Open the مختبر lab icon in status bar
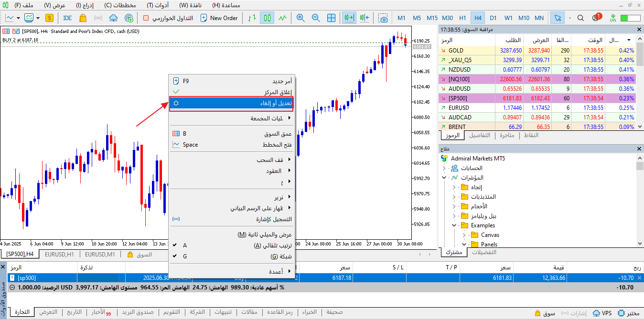644x320 pixels. pyautogui.click(x=621, y=313)
